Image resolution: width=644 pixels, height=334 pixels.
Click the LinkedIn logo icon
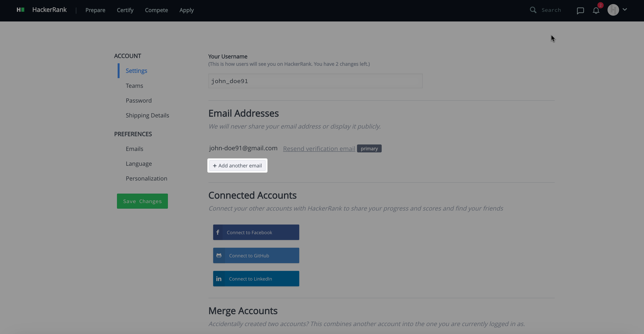pyautogui.click(x=219, y=279)
